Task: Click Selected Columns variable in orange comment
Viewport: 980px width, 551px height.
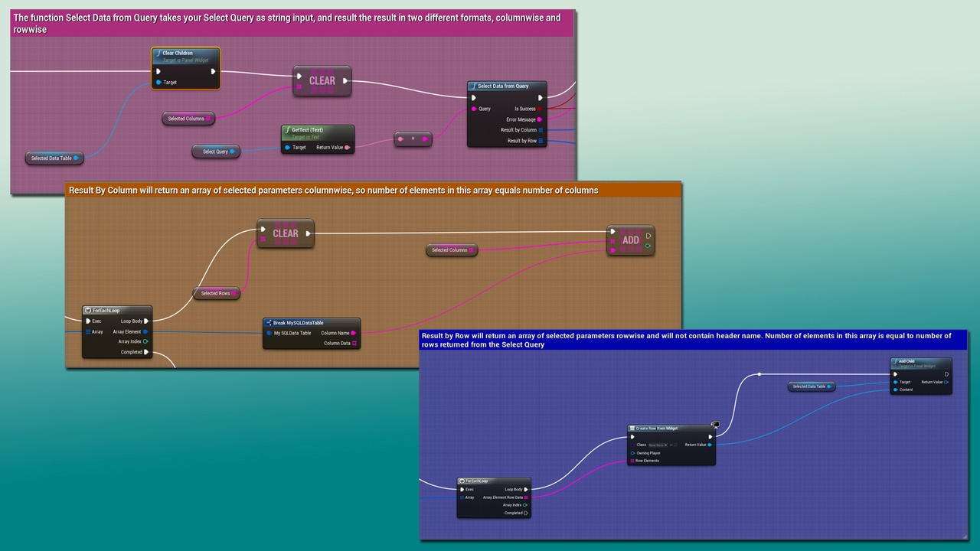Action: pos(452,249)
